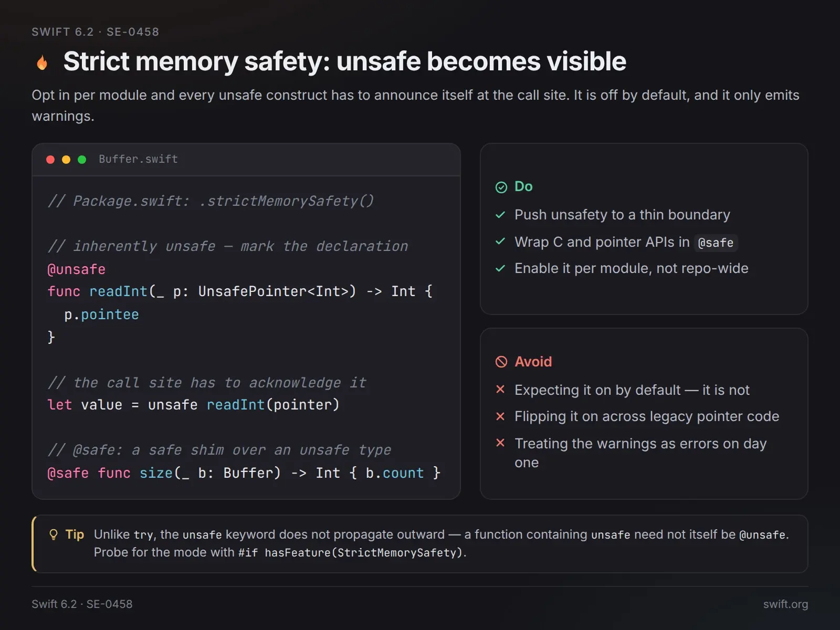The width and height of the screenshot is (840, 630).
Task: Click the X mark beside Flipping it on across legacy
Action: click(500, 416)
